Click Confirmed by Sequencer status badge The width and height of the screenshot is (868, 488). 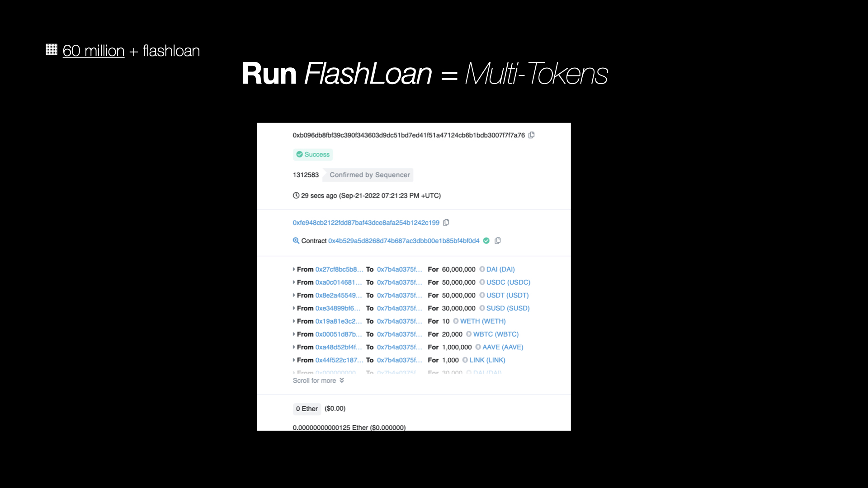pyautogui.click(x=370, y=174)
